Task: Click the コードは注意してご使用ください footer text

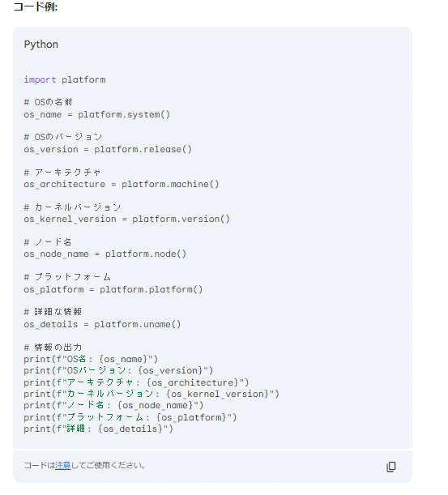Action: click(x=84, y=465)
